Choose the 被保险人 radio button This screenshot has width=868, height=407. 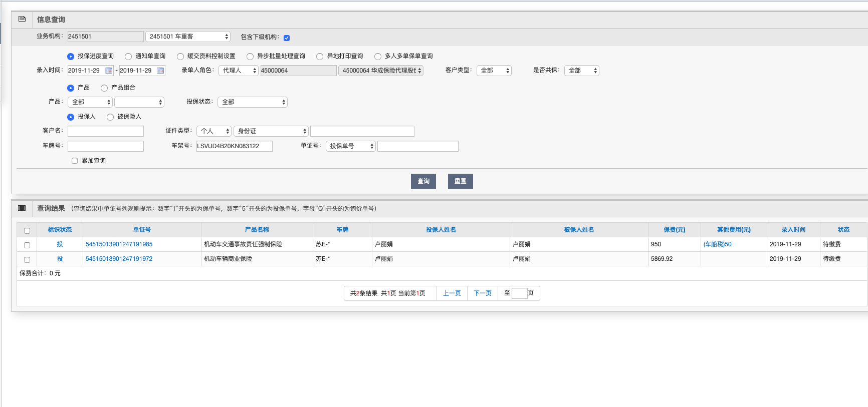(110, 117)
